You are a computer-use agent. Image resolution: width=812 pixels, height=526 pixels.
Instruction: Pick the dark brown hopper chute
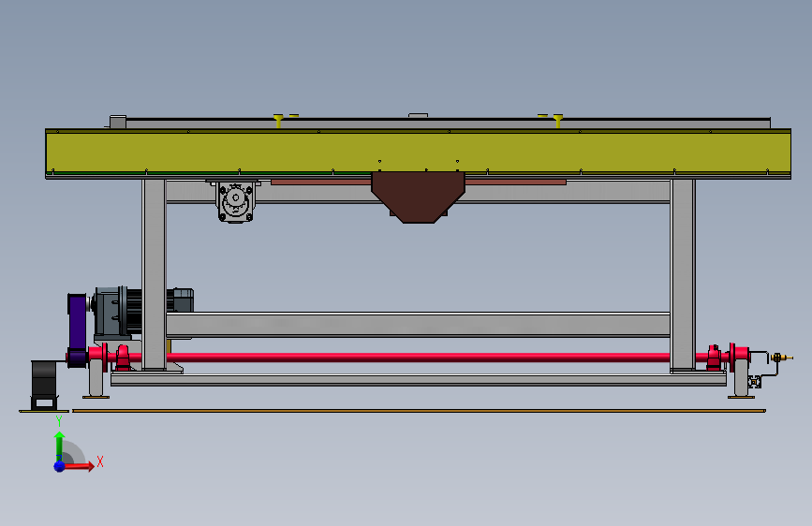click(x=418, y=197)
